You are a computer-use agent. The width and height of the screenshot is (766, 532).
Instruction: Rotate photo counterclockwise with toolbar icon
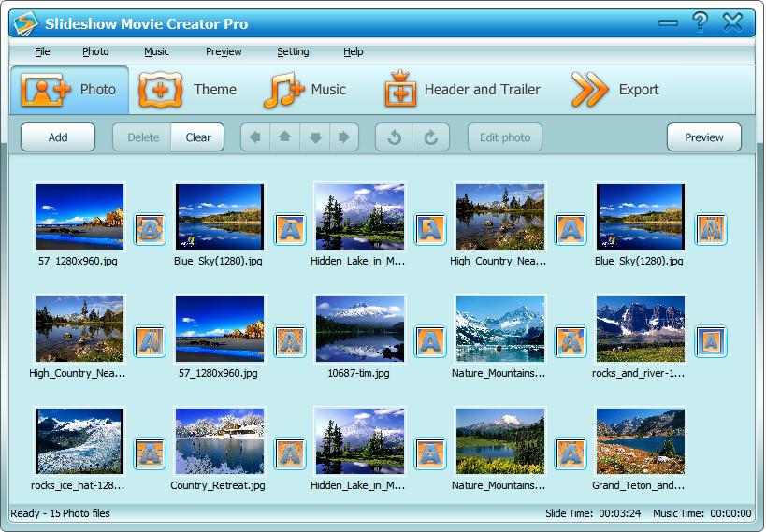click(395, 137)
